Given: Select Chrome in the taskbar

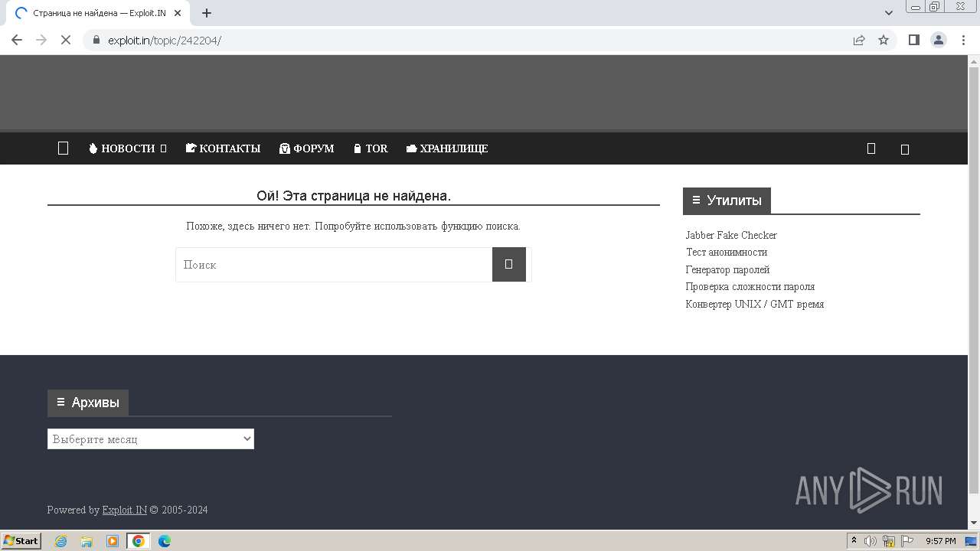Looking at the screenshot, I should pyautogui.click(x=138, y=541).
